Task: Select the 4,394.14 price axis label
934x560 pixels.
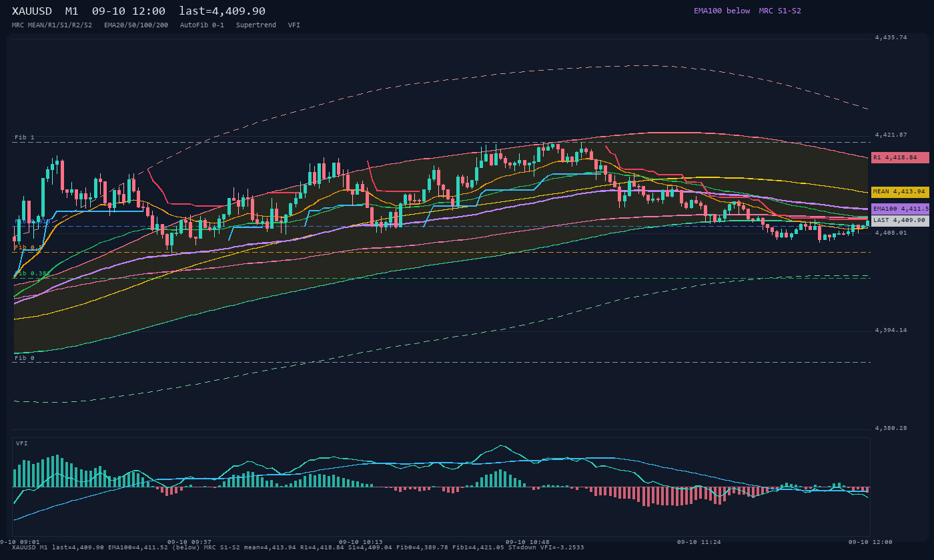Action: click(891, 330)
